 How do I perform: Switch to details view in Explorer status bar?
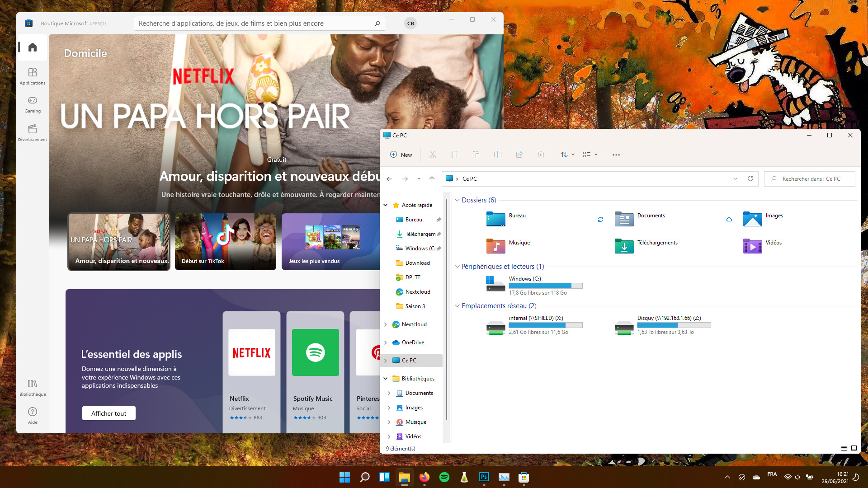844,448
